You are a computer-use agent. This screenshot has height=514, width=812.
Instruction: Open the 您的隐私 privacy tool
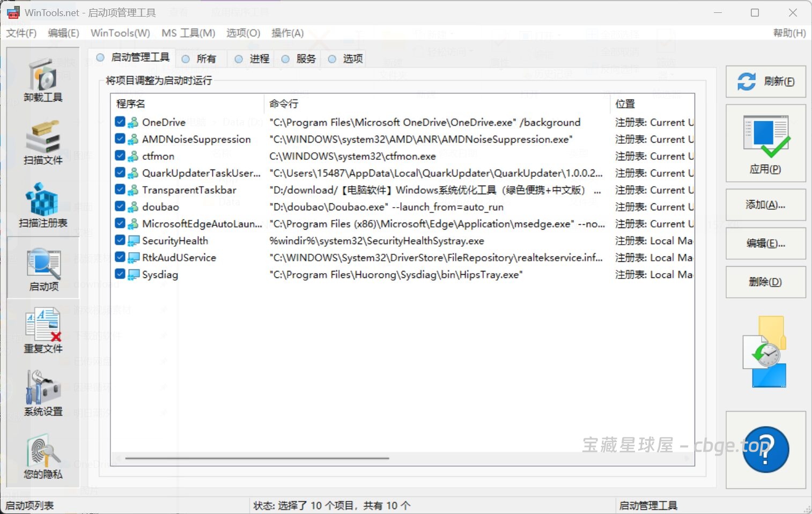click(x=43, y=457)
